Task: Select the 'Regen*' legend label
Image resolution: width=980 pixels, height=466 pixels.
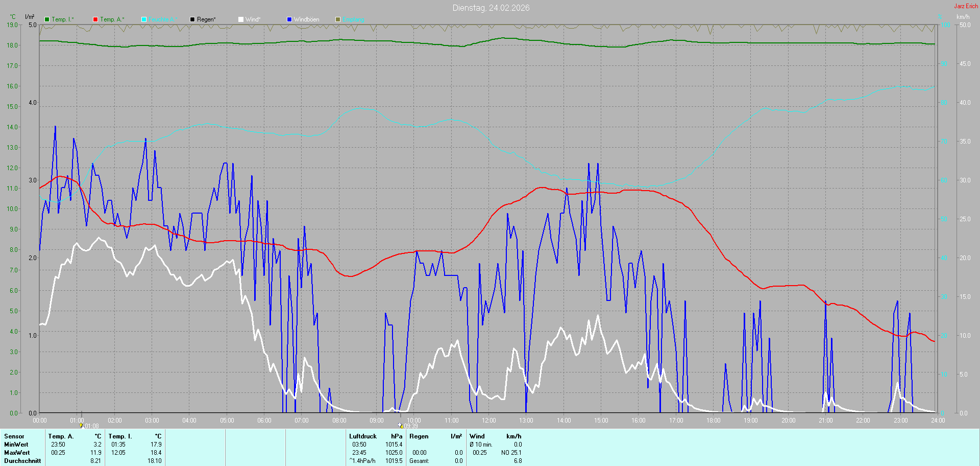Action: click(206, 19)
